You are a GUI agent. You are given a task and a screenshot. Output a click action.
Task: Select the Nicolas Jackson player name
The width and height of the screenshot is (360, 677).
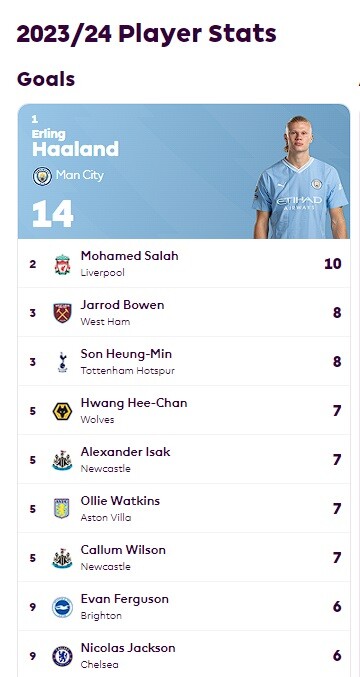[128, 648]
